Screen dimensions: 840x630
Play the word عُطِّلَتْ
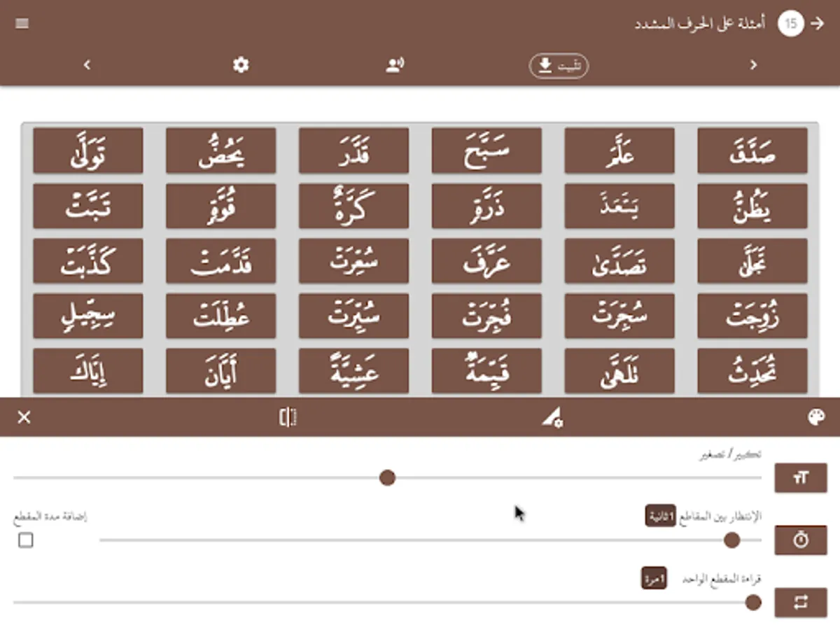pyautogui.click(x=220, y=316)
